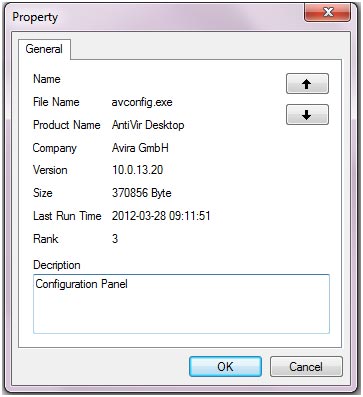363x397 pixels.
Task: Click the Decription label
Action: [57, 265]
